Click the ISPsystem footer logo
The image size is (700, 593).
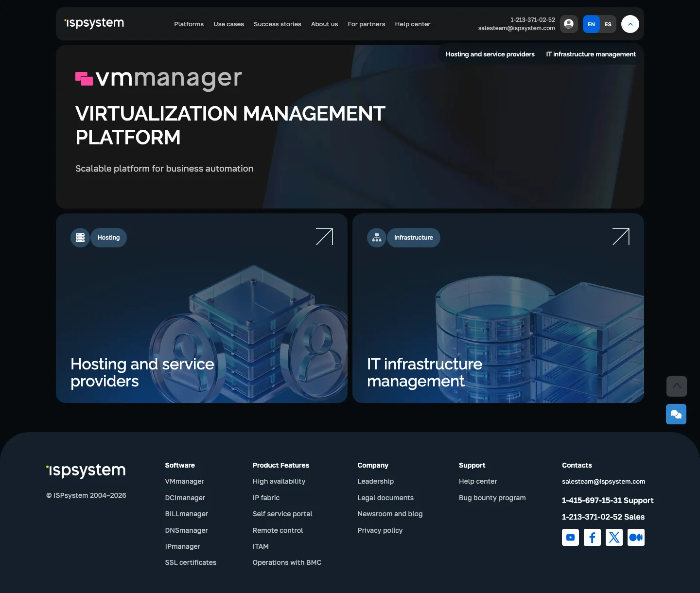[86, 470]
